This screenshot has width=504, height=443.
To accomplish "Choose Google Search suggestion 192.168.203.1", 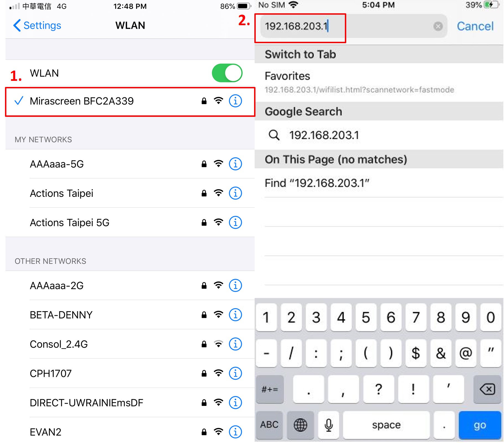I will (324, 135).
